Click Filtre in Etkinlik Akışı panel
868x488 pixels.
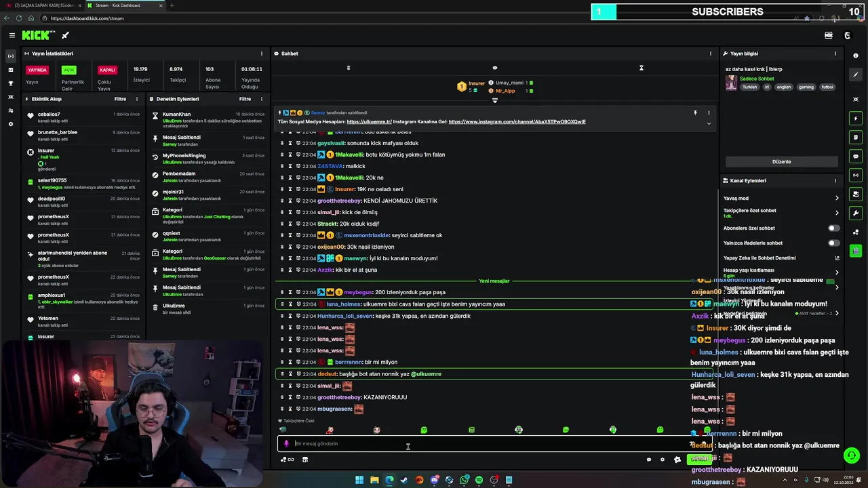[120, 99]
